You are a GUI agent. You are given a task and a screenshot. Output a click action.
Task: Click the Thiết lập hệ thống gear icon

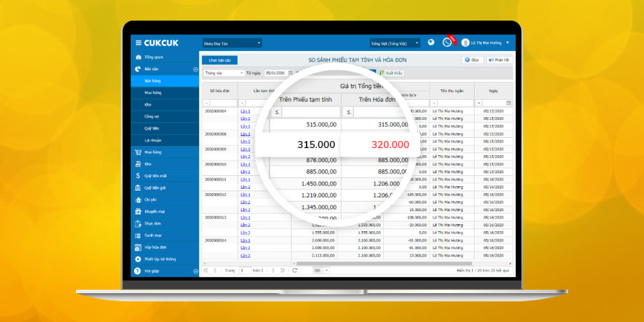pos(138,260)
